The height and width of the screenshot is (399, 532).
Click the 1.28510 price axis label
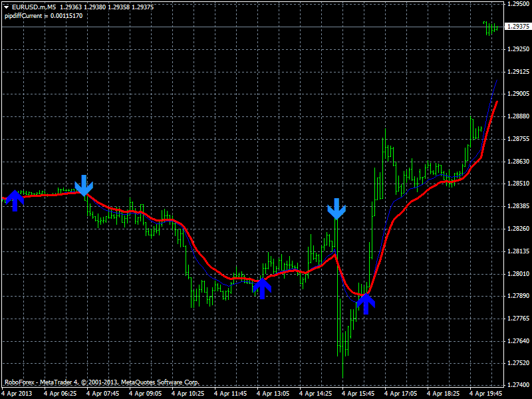519,184
